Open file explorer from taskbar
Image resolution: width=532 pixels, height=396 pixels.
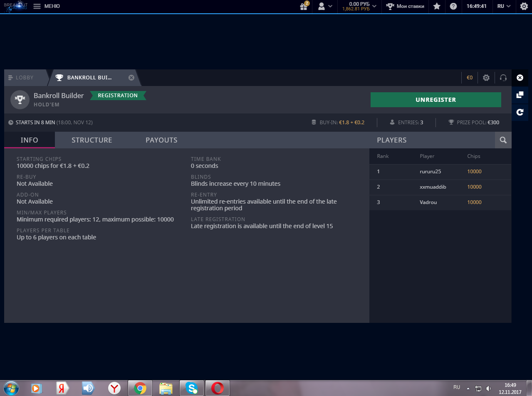pyautogui.click(x=166, y=388)
